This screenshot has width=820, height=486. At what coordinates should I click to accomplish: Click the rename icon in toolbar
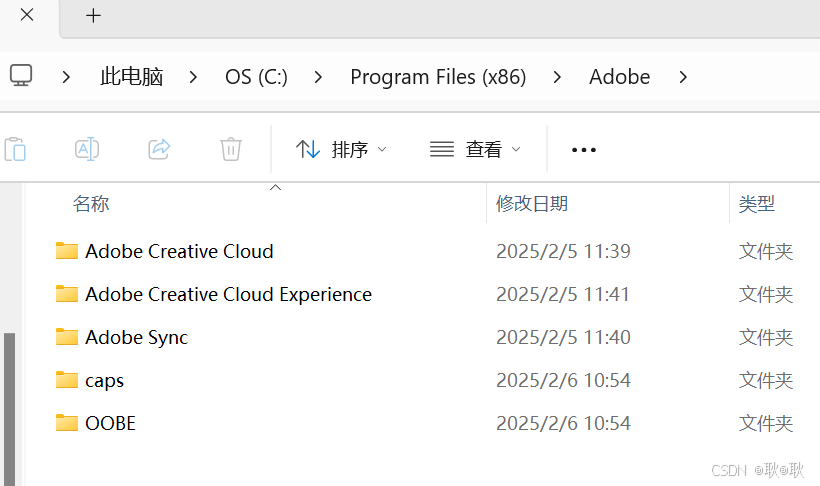tap(87, 149)
